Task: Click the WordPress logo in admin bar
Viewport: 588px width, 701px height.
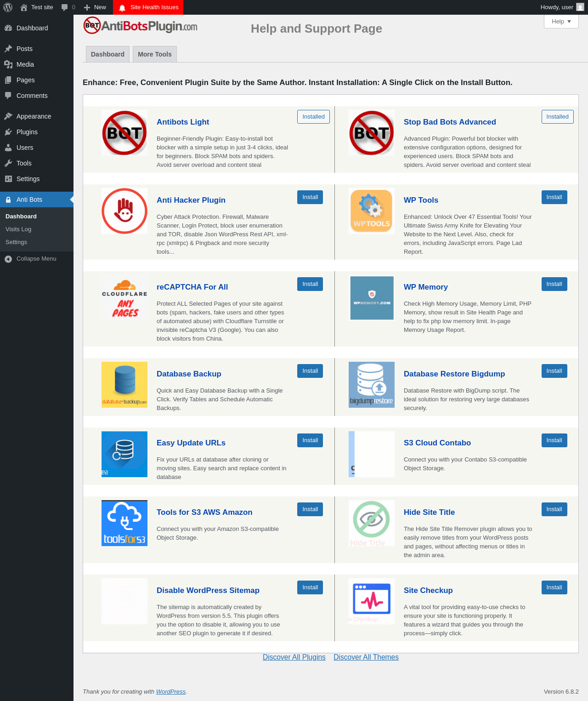Action: point(8,7)
